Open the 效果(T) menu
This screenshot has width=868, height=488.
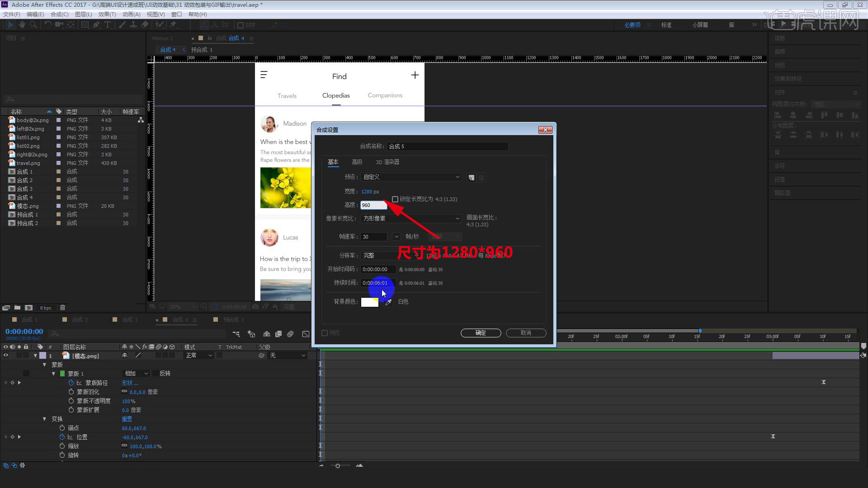tap(107, 14)
